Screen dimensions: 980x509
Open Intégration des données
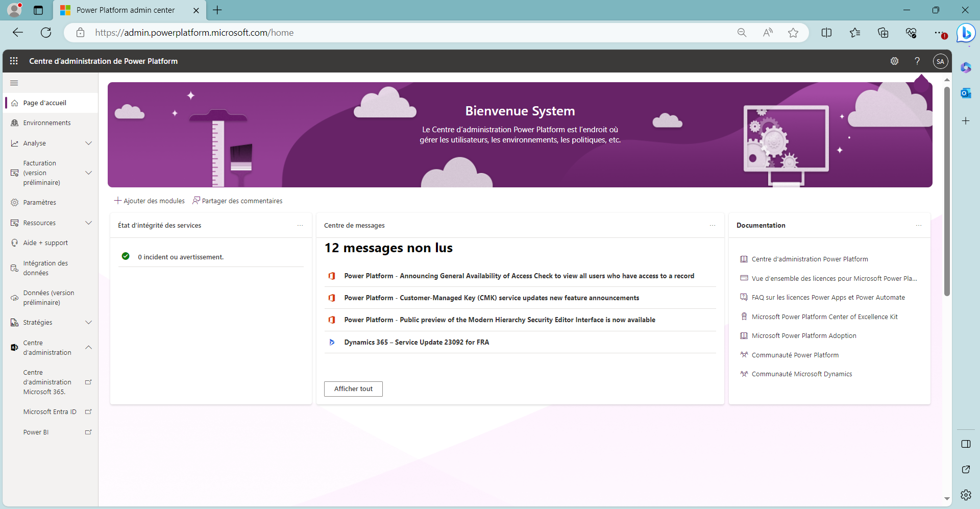(51, 268)
